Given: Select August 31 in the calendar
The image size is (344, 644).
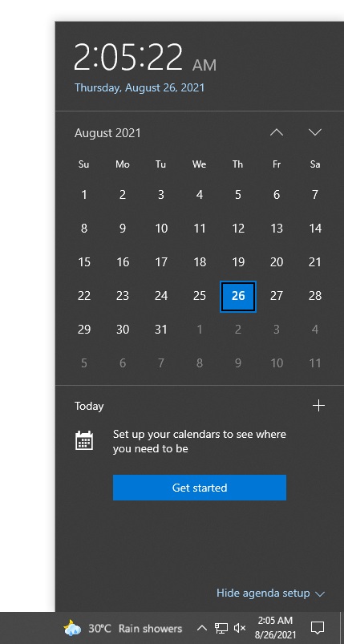Looking at the screenshot, I should pos(161,330).
